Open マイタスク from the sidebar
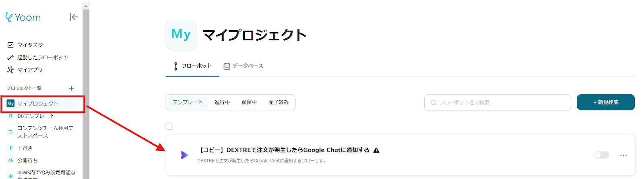The height and width of the screenshot is (179, 644). click(30, 45)
